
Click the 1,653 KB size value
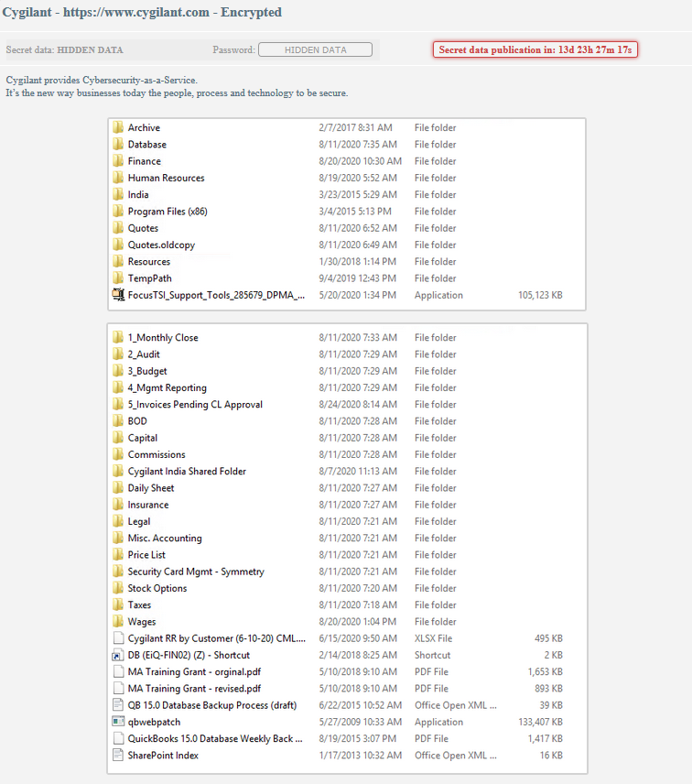(546, 672)
